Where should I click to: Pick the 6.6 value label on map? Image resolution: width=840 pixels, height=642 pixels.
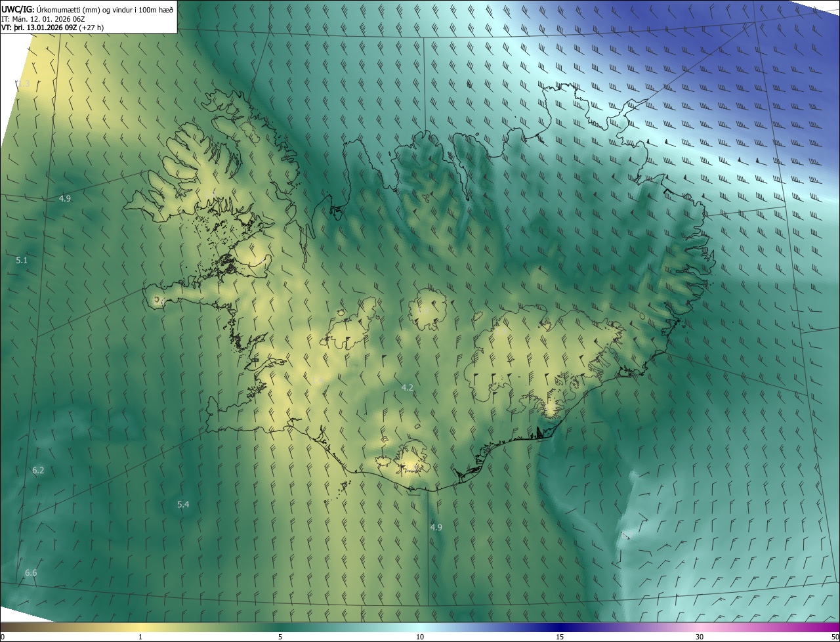click(31, 573)
